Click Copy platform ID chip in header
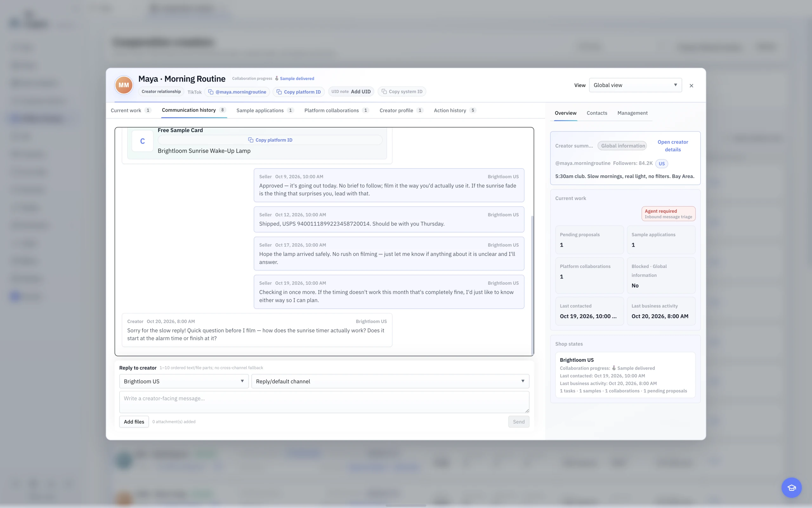Image resolution: width=812 pixels, height=508 pixels. pyautogui.click(x=298, y=92)
